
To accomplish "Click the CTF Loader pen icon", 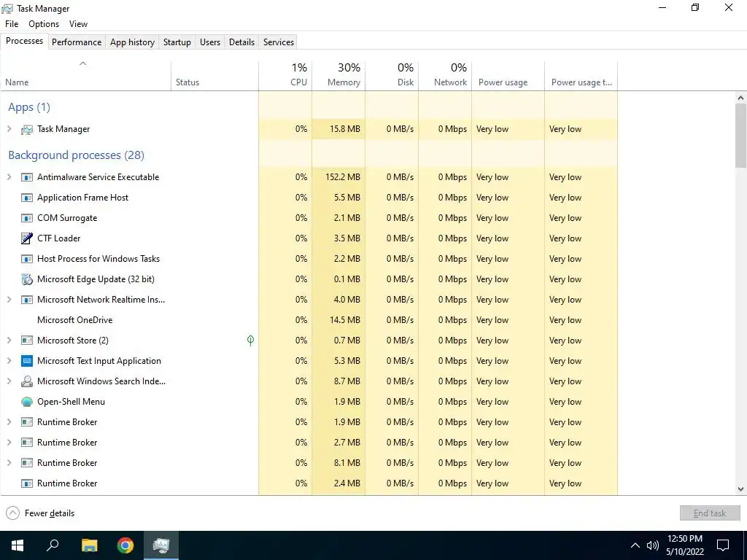I will 27,238.
